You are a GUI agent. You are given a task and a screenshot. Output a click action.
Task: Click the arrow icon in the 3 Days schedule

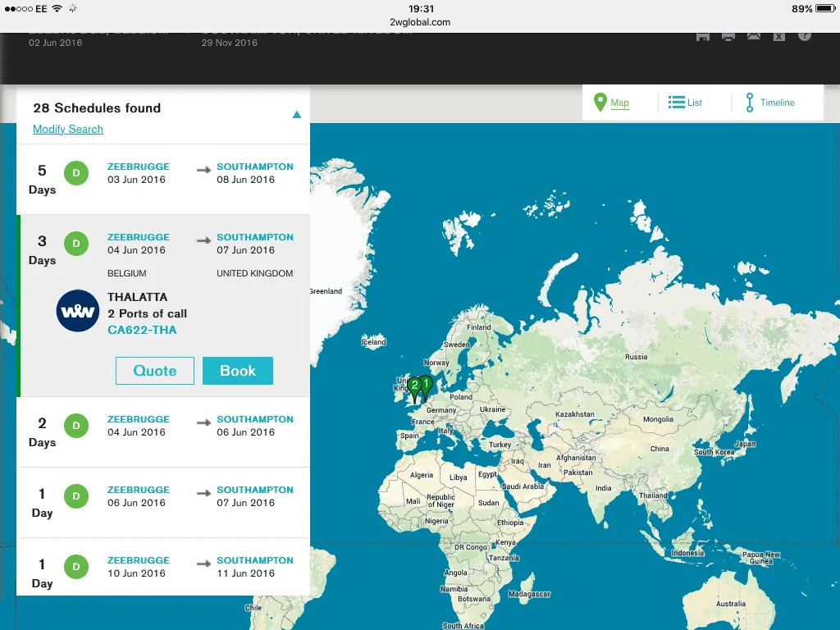pyautogui.click(x=203, y=240)
